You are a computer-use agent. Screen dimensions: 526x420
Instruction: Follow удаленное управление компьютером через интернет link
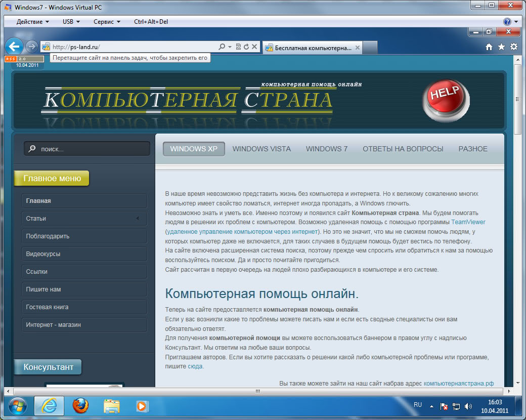tap(242, 232)
